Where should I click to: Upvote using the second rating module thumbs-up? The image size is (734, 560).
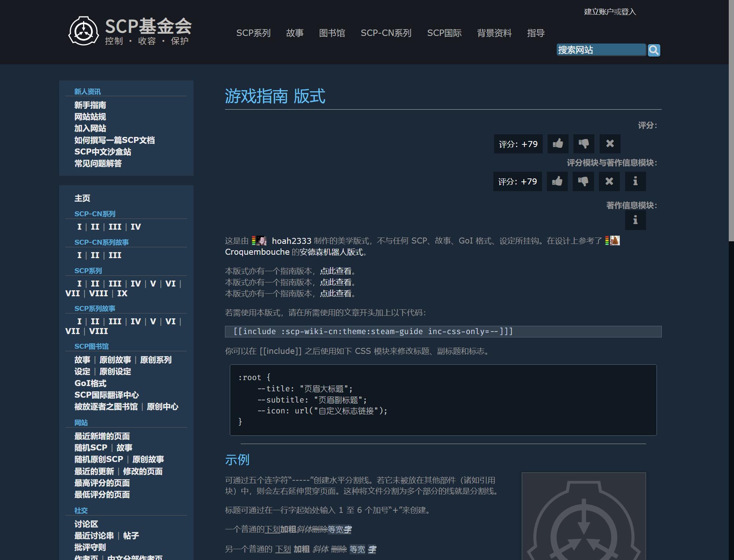[x=557, y=181]
